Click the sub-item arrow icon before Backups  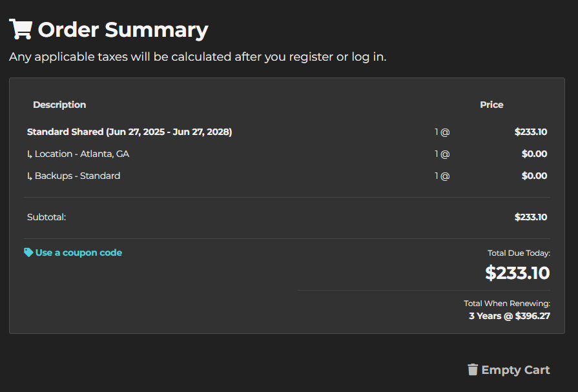pyautogui.click(x=30, y=176)
